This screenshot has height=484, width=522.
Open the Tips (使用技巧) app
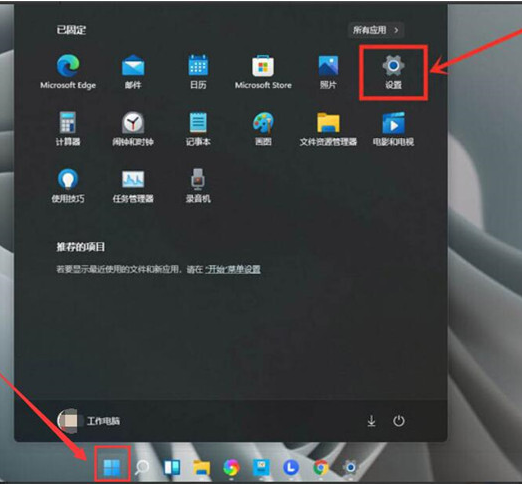pos(68,186)
